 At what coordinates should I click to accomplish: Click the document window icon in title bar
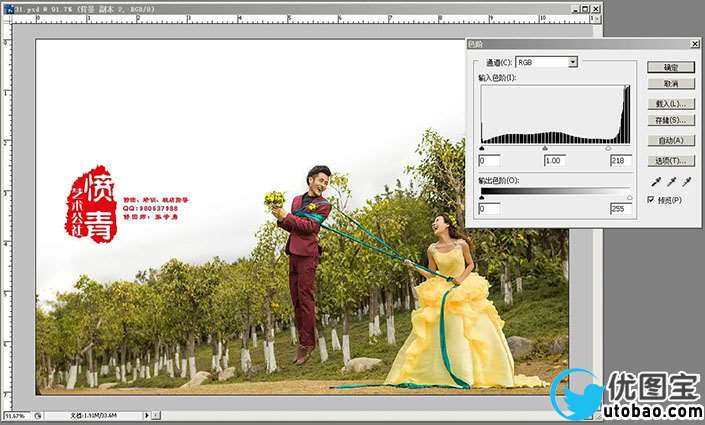[x=9, y=9]
